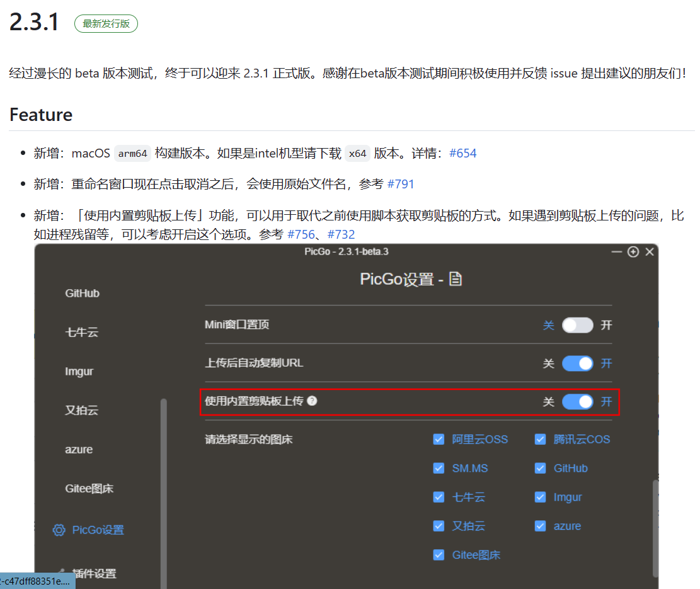Open issue link #654
The image size is (700, 589).
(x=463, y=153)
